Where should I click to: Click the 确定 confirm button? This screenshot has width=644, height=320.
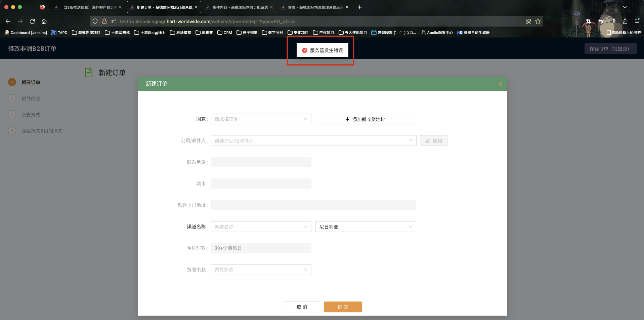pos(343,307)
